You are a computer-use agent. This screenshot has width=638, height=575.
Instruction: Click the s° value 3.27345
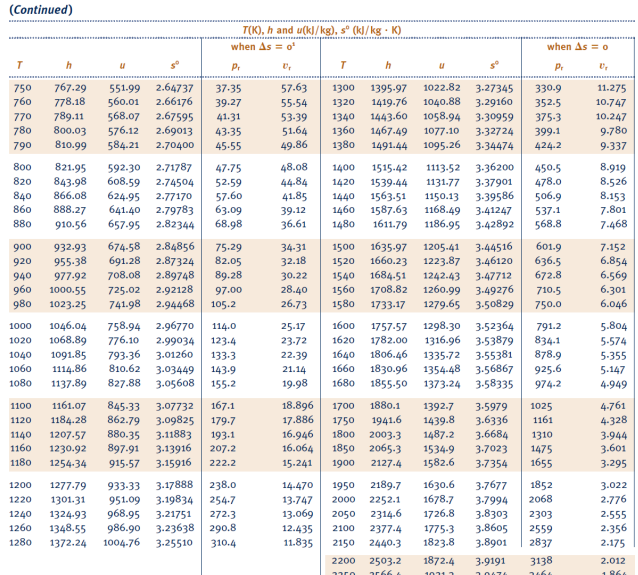coord(494,87)
